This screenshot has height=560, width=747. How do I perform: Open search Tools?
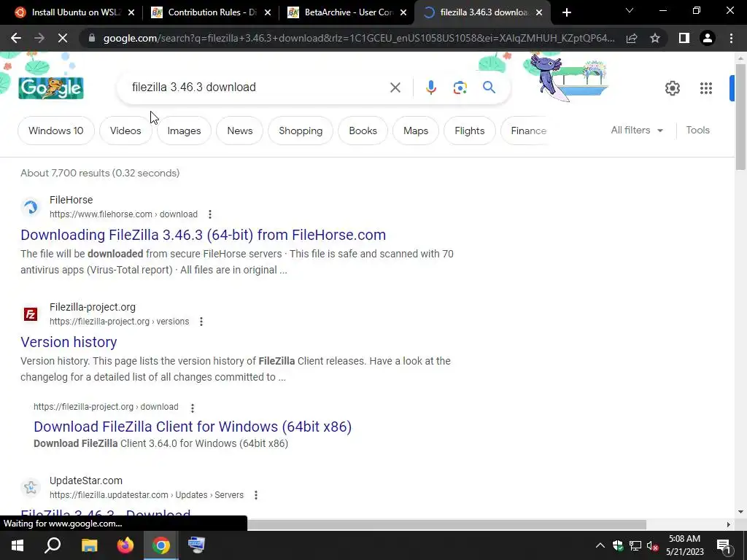point(697,130)
